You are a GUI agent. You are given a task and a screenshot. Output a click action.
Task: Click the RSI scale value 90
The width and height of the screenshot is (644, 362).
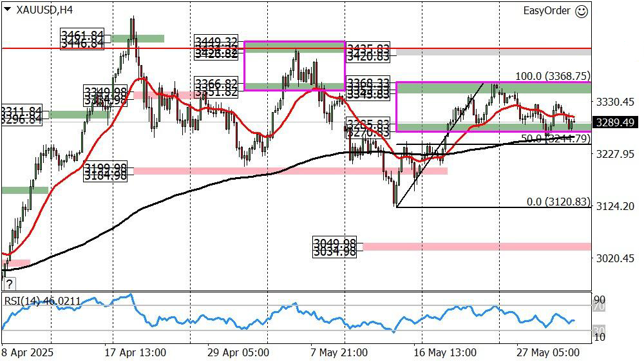pyautogui.click(x=600, y=299)
